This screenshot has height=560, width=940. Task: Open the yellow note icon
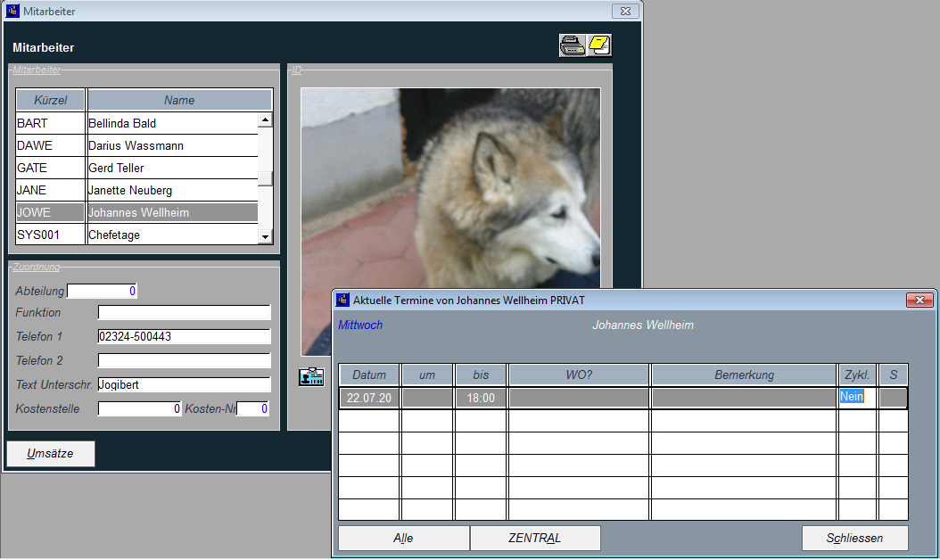[599, 45]
